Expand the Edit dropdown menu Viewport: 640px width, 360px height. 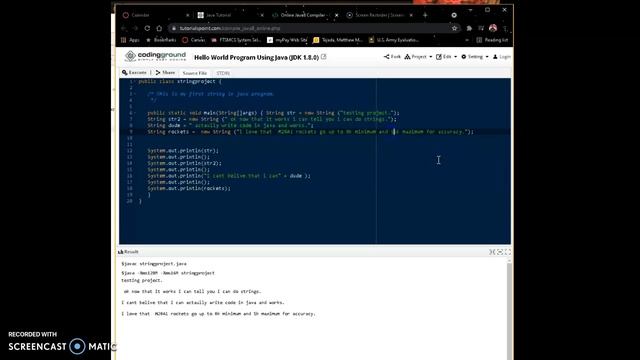tap(447, 57)
